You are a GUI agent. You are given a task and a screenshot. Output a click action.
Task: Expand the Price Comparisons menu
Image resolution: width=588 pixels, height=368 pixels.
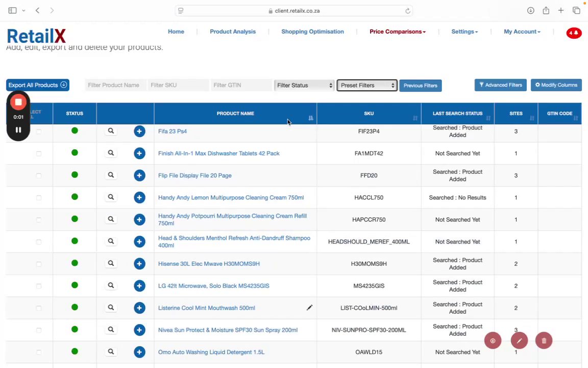(398, 32)
